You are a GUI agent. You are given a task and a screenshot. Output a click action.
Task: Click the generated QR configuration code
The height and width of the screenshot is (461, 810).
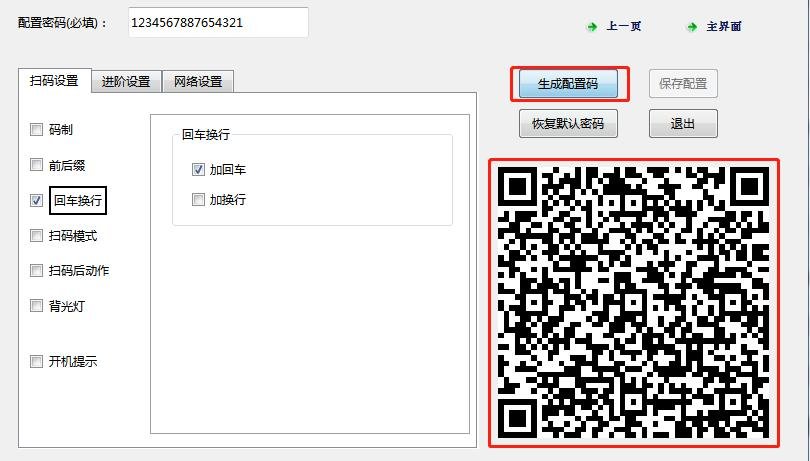click(633, 302)
